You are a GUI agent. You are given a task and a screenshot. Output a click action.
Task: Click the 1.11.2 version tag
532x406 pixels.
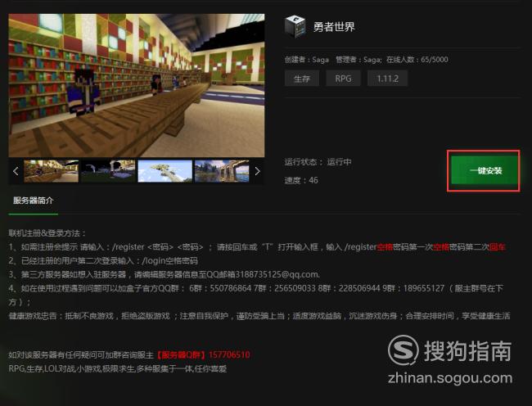[387, 79]
